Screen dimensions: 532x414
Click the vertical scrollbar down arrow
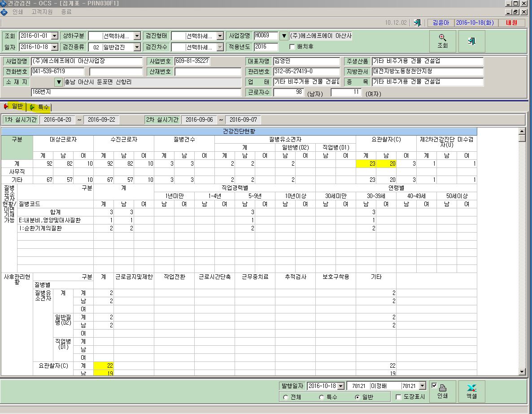522,372
